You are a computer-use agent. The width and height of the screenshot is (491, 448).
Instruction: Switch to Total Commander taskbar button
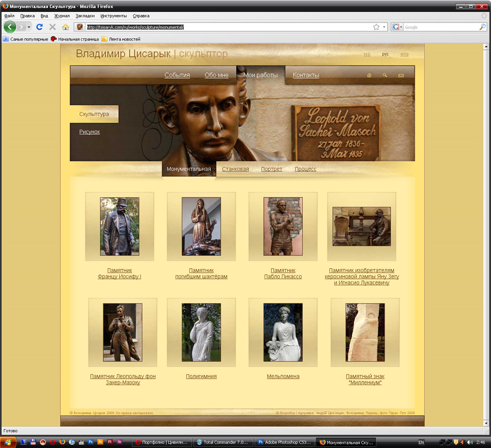click(223, 443)
